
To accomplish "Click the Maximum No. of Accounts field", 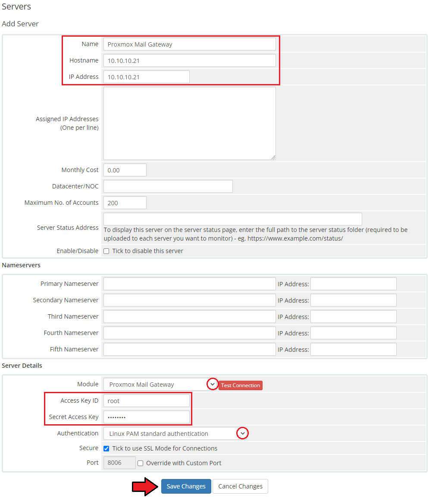I will pyautogui.click(x=125, y=203).
